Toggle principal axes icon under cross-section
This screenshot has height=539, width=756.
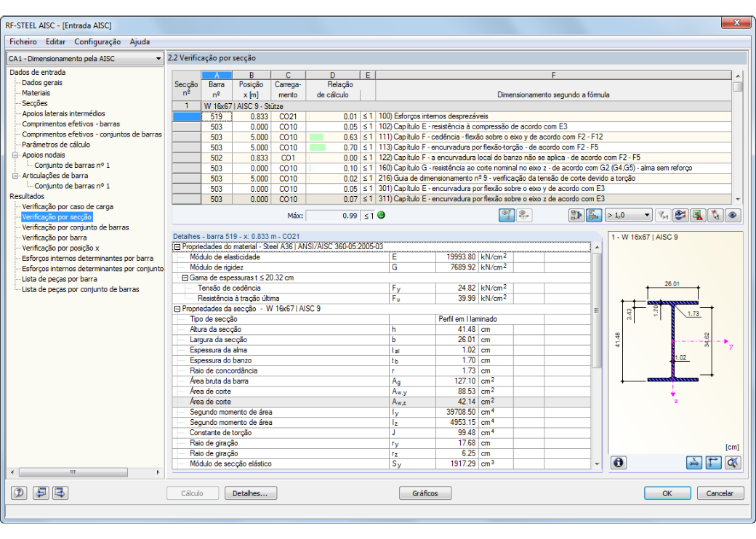coord(713,463)
